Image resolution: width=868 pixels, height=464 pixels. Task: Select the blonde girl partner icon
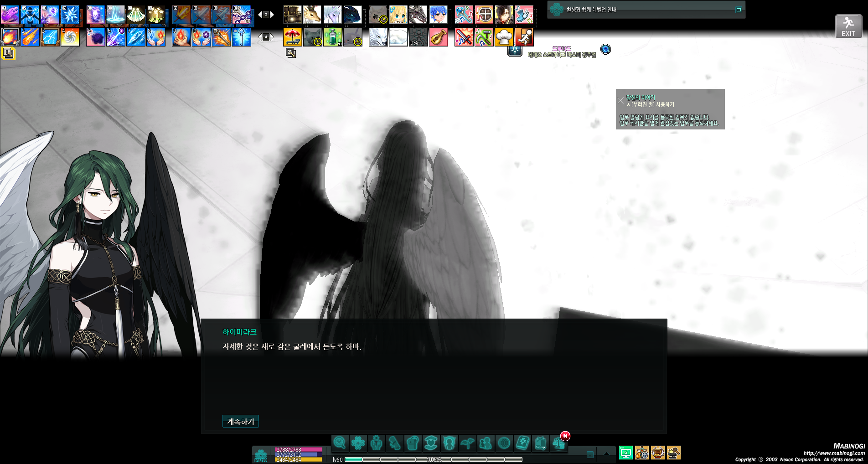[x=398, y=15]
